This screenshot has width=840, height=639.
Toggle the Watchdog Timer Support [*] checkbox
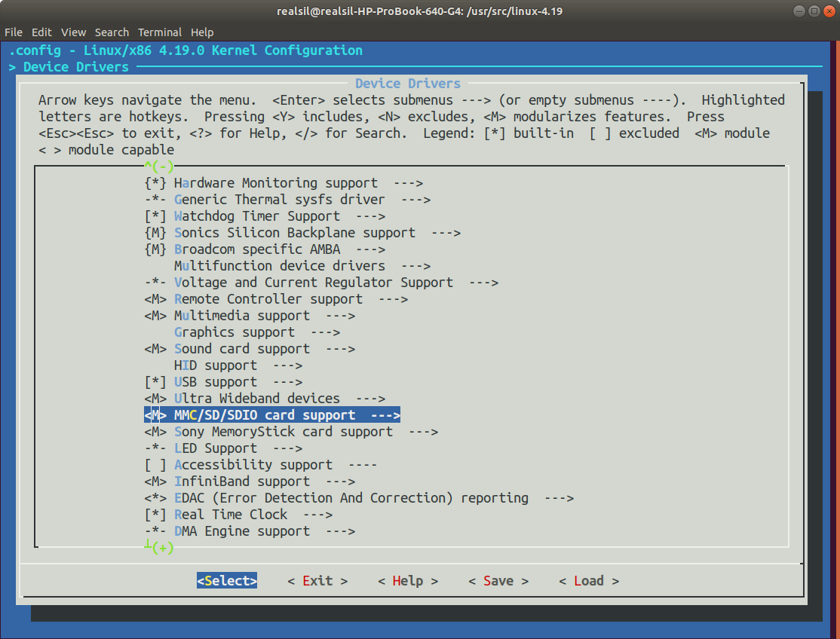point(155,216)
